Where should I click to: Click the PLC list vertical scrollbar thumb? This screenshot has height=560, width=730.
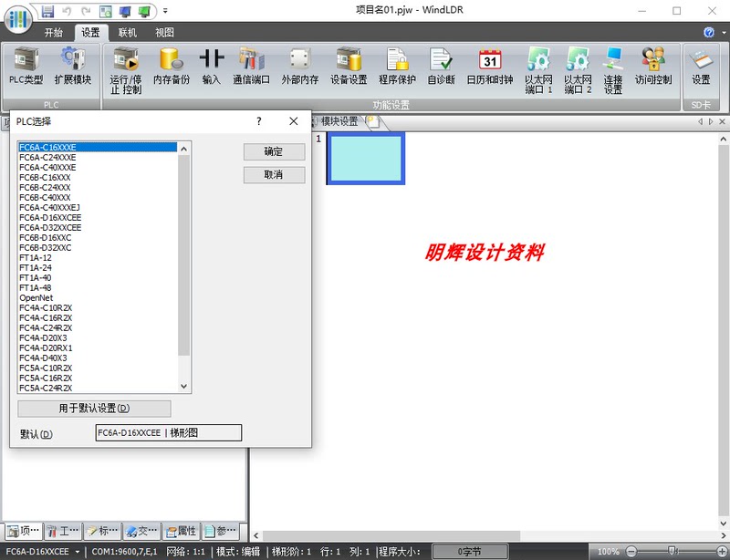tap(183, 255)
